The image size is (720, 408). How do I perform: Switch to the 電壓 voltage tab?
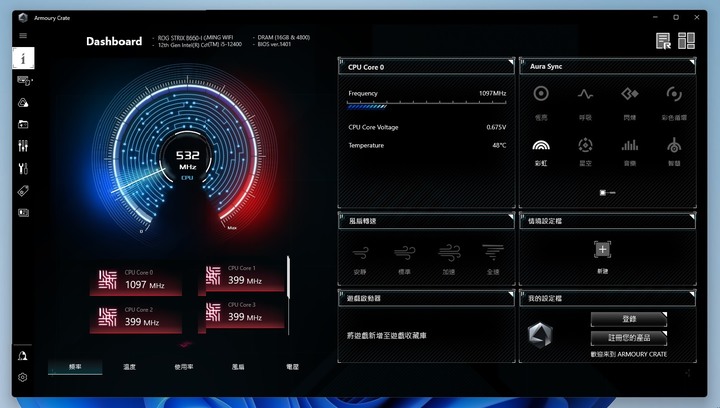click(292, 367)
